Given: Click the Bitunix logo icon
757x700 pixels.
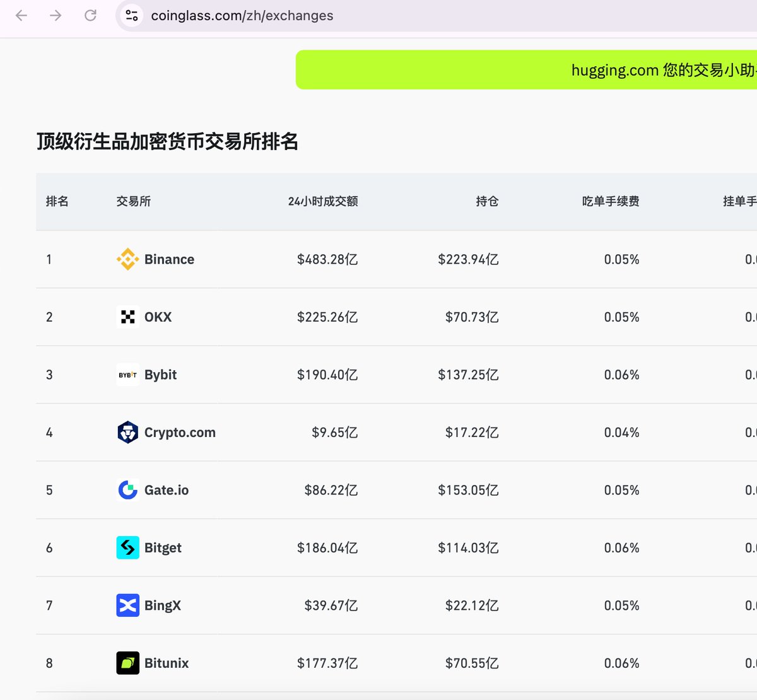Looking at the screenshot, I should pyautogui.click(x=128, y=663).
